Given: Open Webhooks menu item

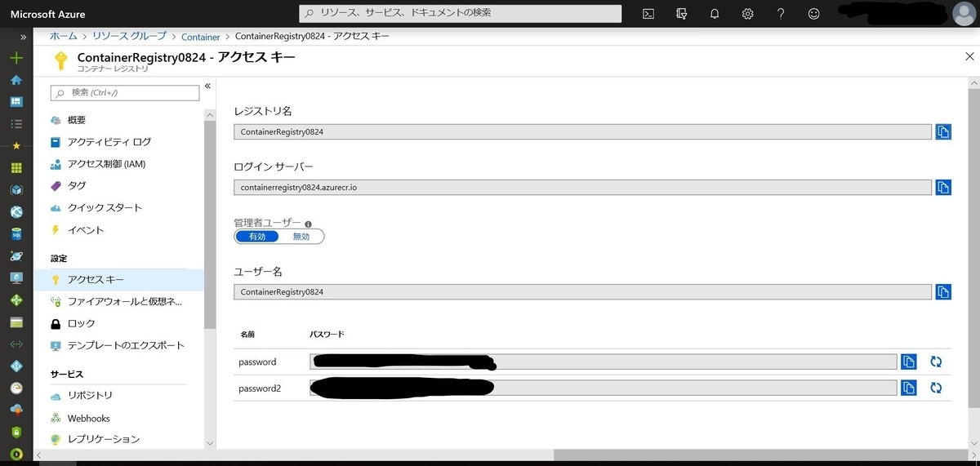Looking at the screenshot, I should pyautogui.click(x=118, y=418).
